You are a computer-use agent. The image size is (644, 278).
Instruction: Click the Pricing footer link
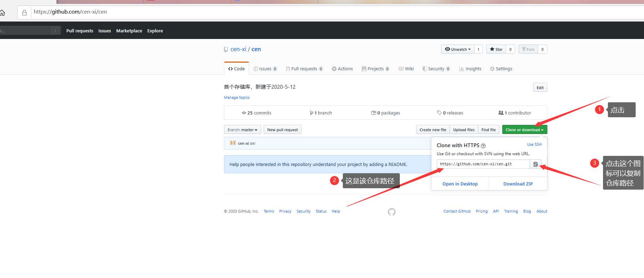tap(482, 211)
